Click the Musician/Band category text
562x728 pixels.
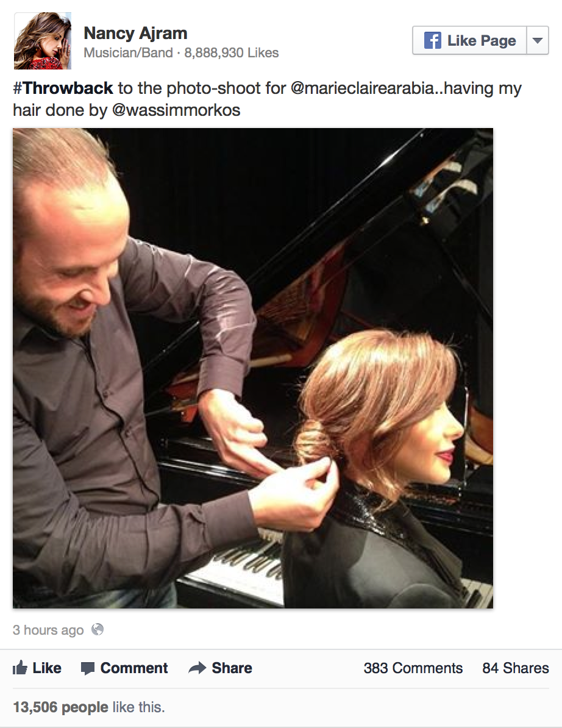[128, 53]
